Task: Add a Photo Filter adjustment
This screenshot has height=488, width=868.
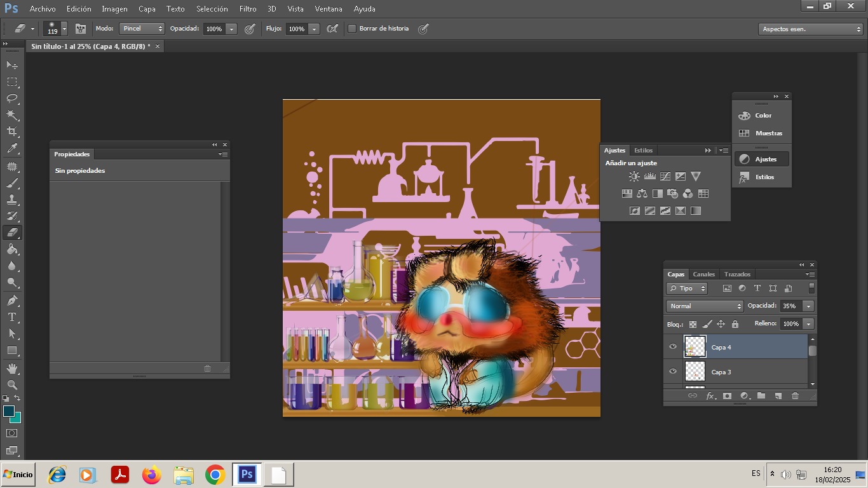Action: (672, 194)
